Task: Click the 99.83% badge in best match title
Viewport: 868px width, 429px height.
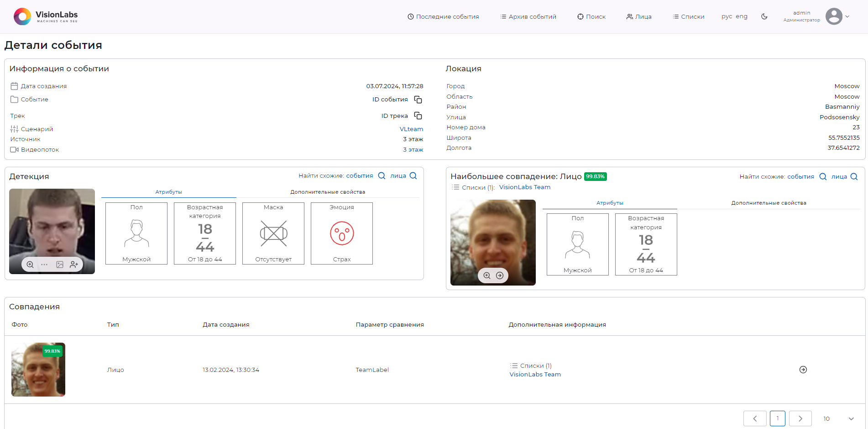Action: click(596, 177)
